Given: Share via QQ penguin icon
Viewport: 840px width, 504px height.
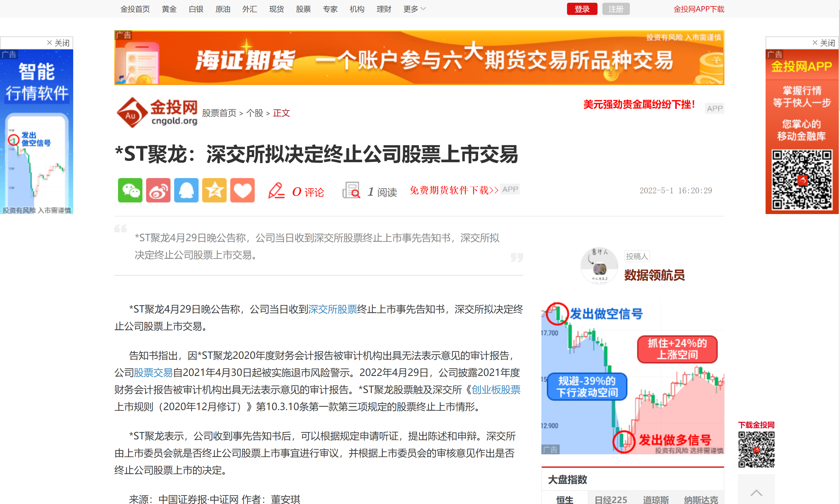Looking at the screenshot, I should (186, 190).
